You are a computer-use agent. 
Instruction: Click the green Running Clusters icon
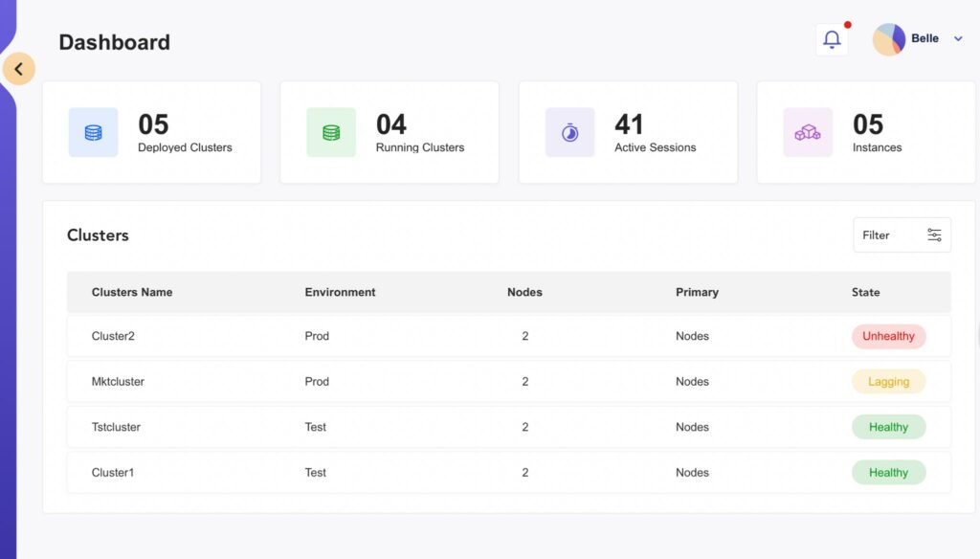coord(331,133)
